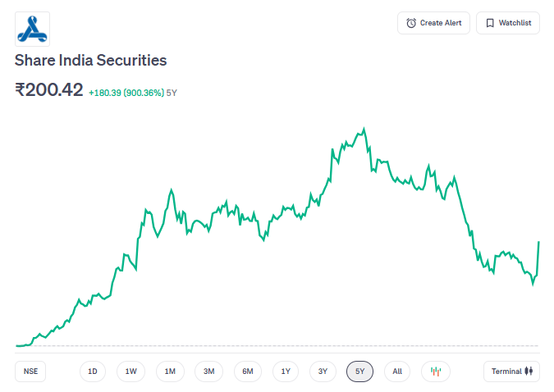
Task: Switch chart to 3M range
Action: (208, 371)
